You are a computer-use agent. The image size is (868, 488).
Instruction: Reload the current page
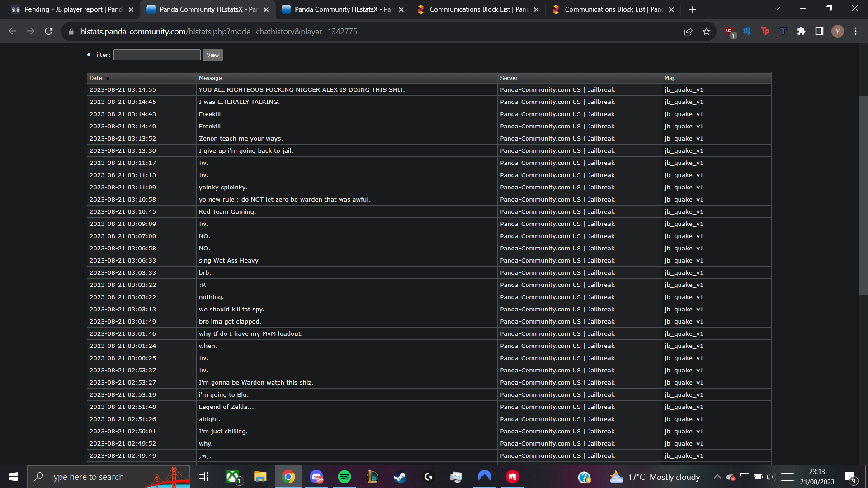tap(49, 31)
